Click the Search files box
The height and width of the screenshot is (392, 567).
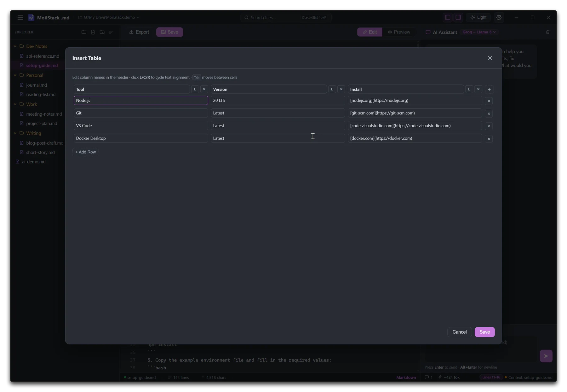point(286,17)
